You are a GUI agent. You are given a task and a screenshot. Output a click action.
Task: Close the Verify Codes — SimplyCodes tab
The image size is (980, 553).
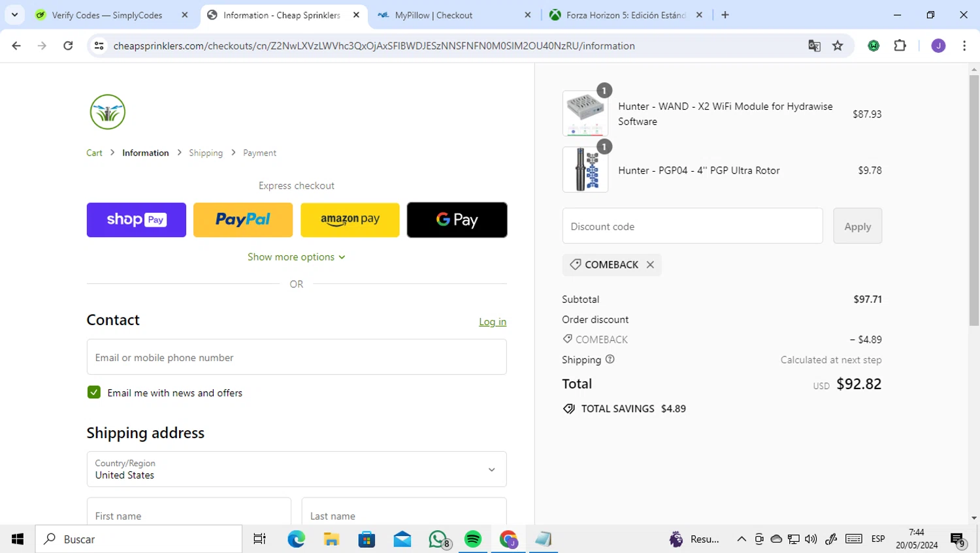tap(185, 15)
